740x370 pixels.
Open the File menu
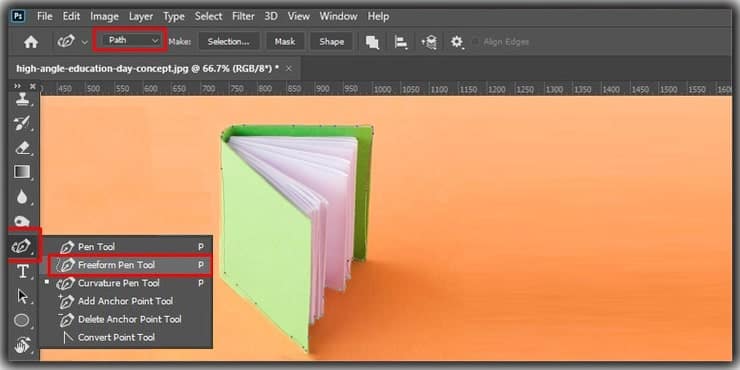(44, 17)
